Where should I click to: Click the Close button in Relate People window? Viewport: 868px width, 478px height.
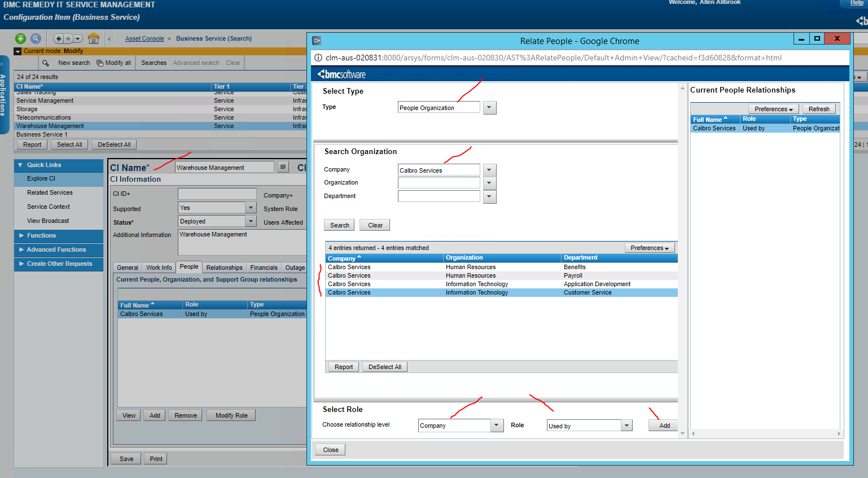point(331,450)
